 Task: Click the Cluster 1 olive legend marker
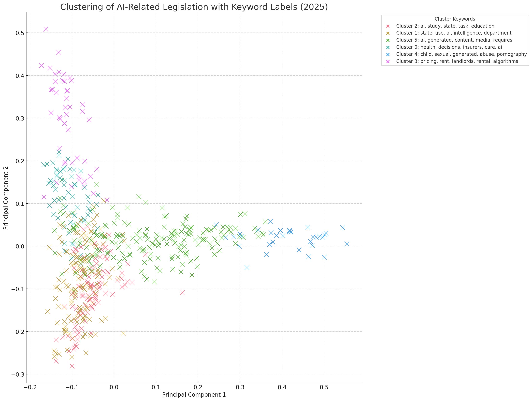coord(388,33)
